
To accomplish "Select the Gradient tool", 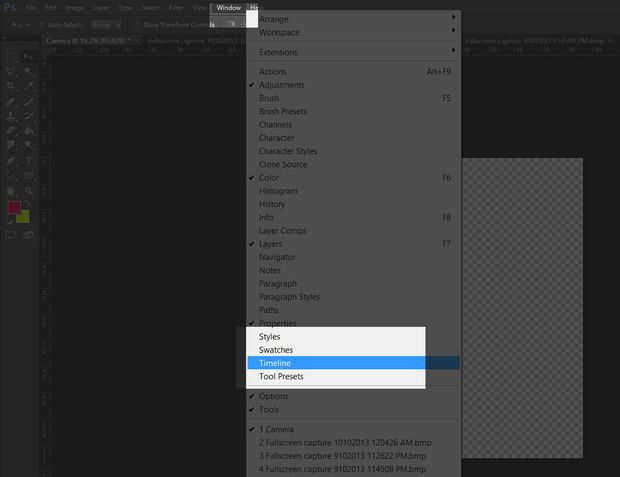I will tap(28, 131).
